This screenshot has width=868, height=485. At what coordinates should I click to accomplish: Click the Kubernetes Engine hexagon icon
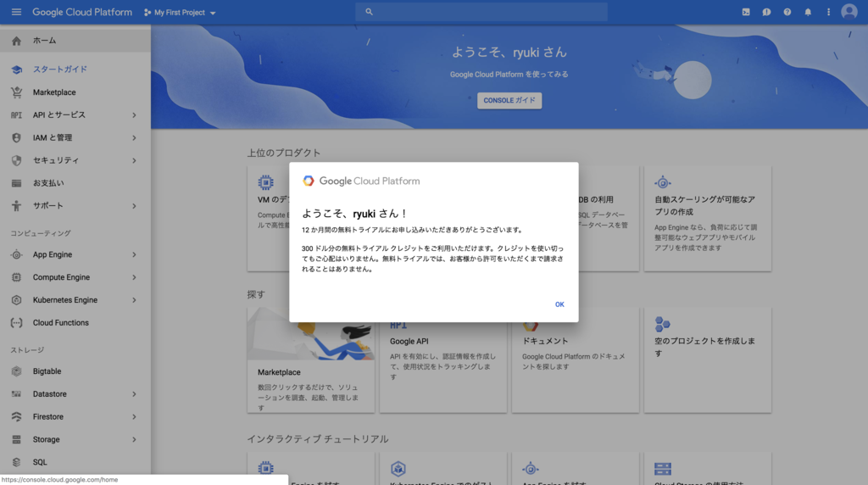coord(17,300)
